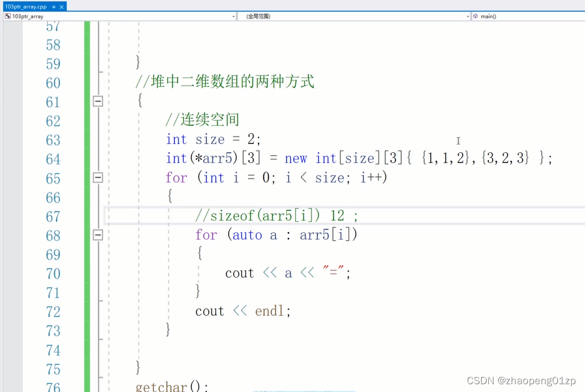Click the file icon beside 103ptr_array in the navigation bar
This screenshot has width=585, height=392.
[8, 16]
